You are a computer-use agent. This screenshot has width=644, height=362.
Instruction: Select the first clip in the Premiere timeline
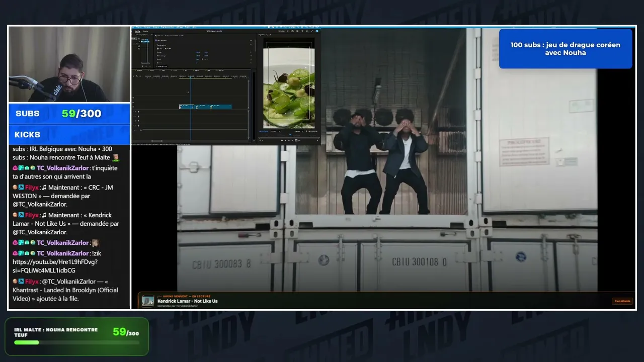187,107
